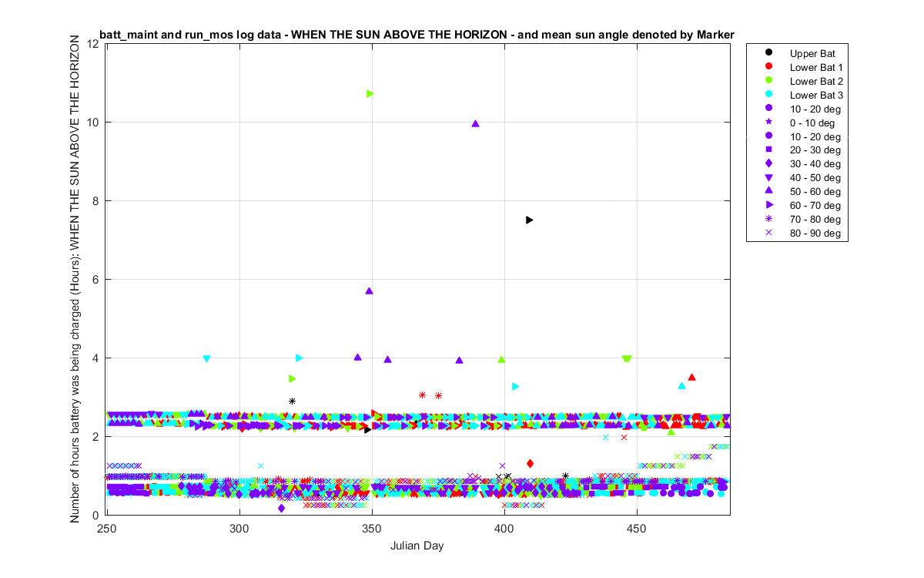
Task: Click the red circle legend marker for Lower Bat 1
Action: point(768,67)
